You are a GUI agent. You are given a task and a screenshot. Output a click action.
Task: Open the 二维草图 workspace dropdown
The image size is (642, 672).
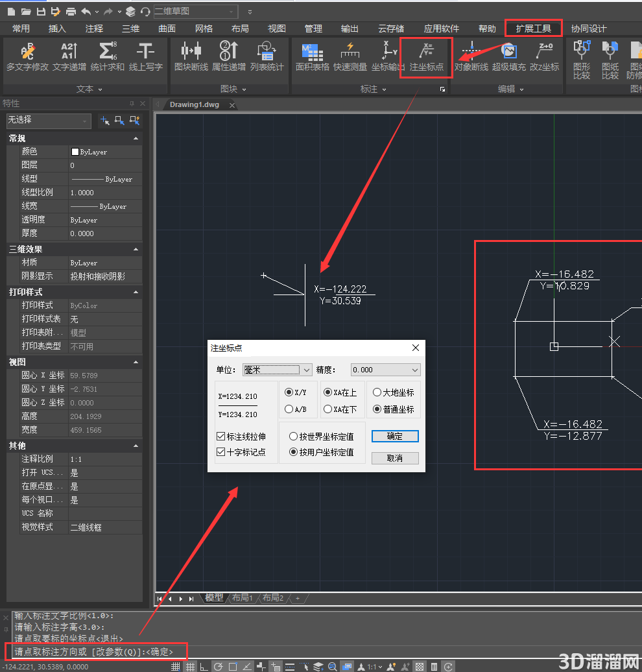coord(195,11)
